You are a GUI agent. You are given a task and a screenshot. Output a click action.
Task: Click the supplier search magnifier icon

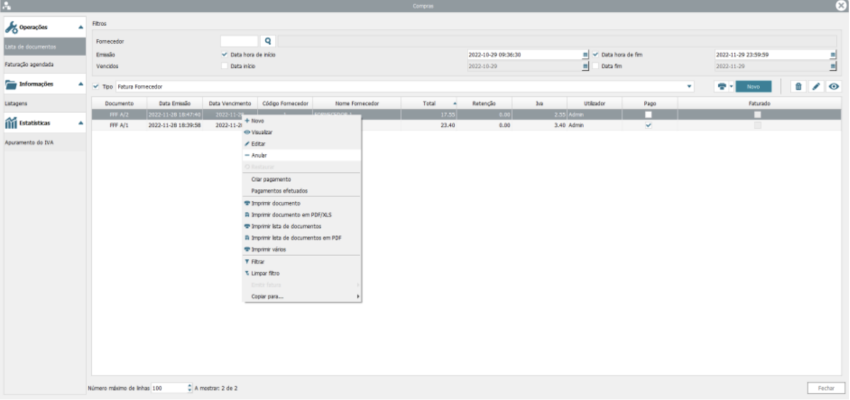(x=268, y=41)
